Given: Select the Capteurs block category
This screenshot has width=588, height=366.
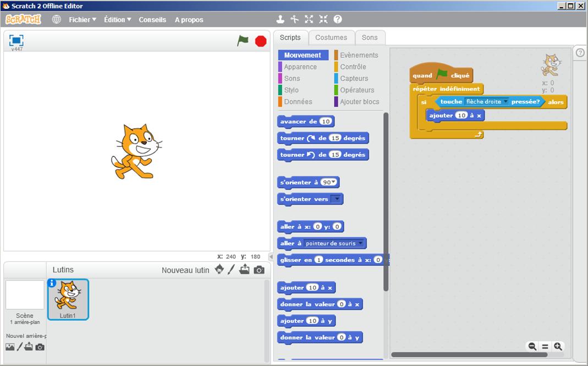Looking at the screenshot, I should [354, 78].
